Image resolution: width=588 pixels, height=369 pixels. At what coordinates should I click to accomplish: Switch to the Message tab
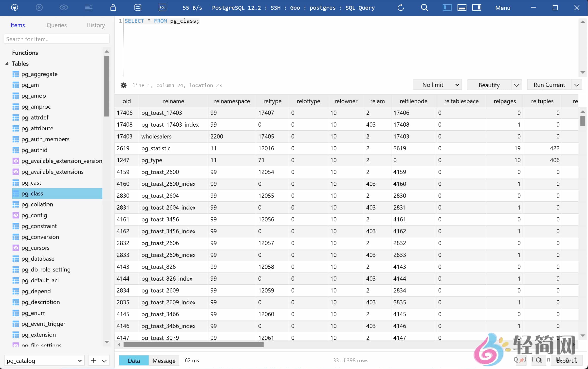164,360
